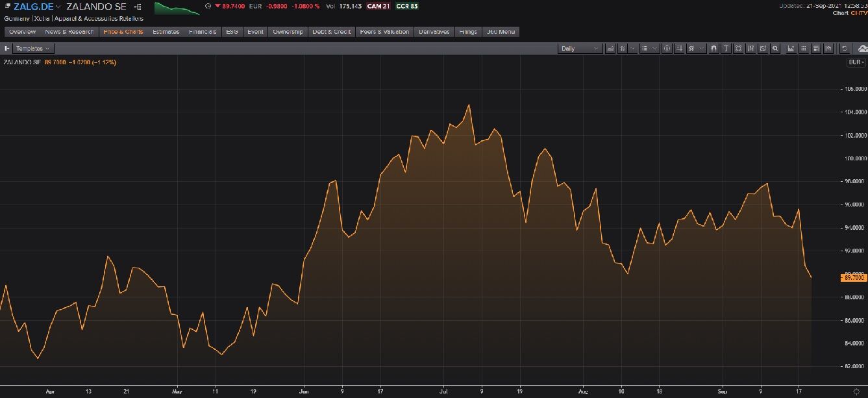
Task: Expand the Templates dropdown
Action: 33,49
